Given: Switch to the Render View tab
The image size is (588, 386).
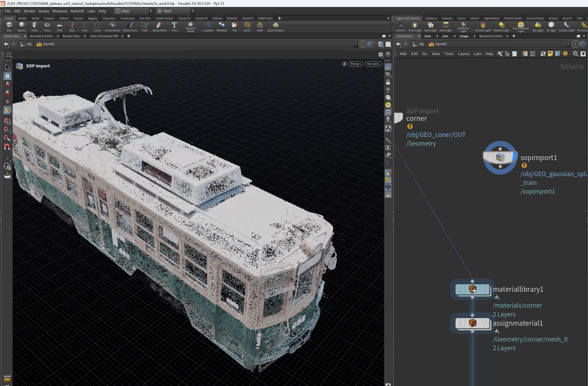Looking at the screenshot, I should click(71, 36).
